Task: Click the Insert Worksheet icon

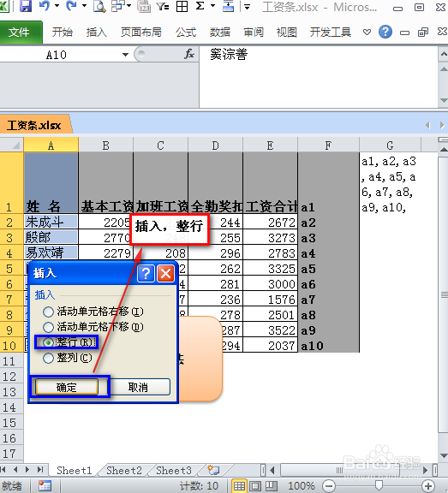Action: click(x=214, y=470)
